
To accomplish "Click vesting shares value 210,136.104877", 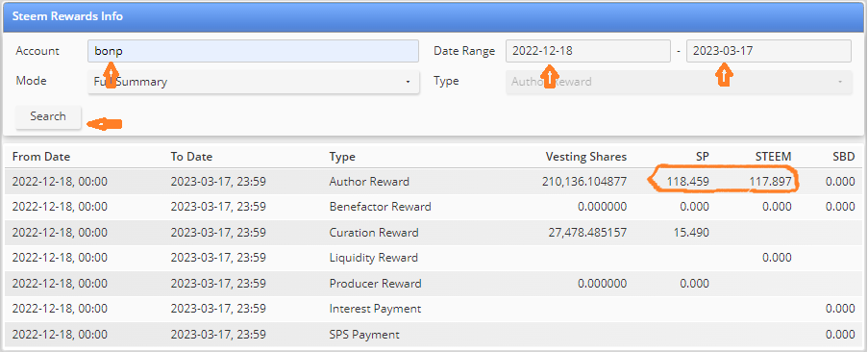I will click(584, 182).
